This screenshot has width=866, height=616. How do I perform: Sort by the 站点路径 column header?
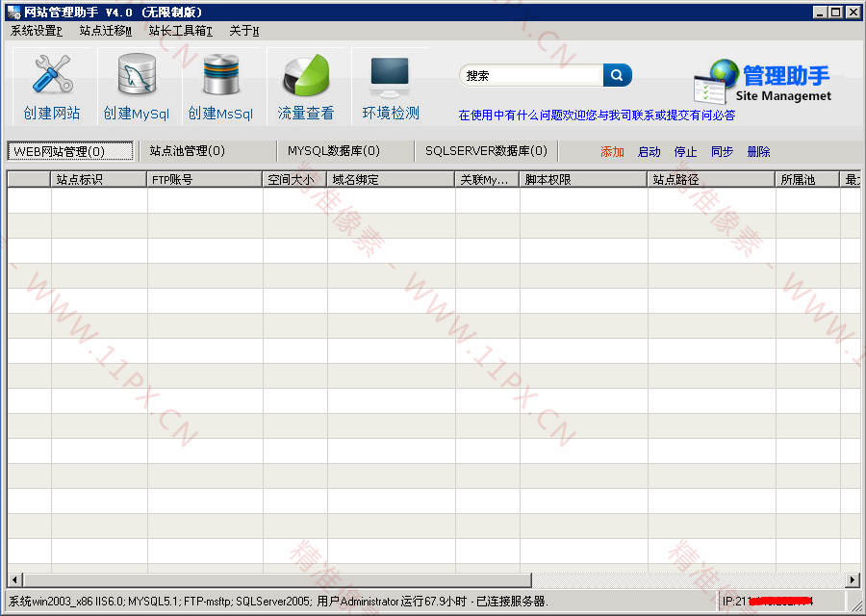tap(711, 180)
